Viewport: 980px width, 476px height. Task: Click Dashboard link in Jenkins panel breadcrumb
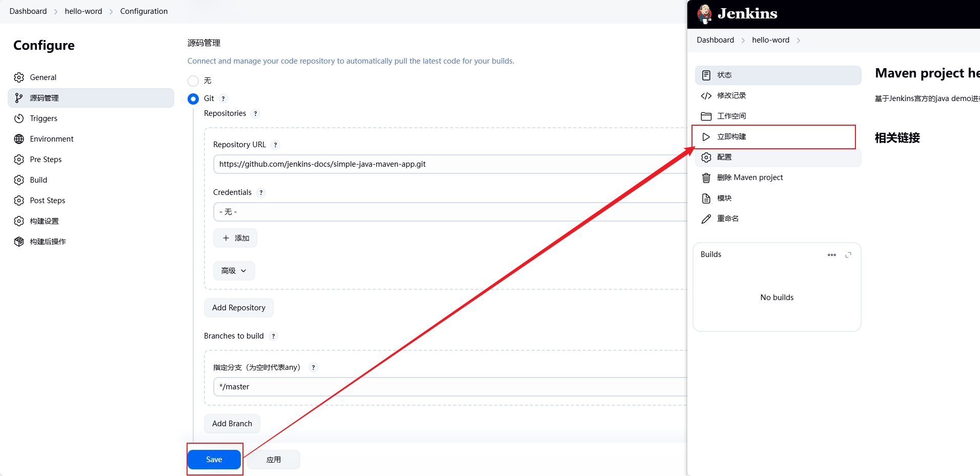point(716,40)
